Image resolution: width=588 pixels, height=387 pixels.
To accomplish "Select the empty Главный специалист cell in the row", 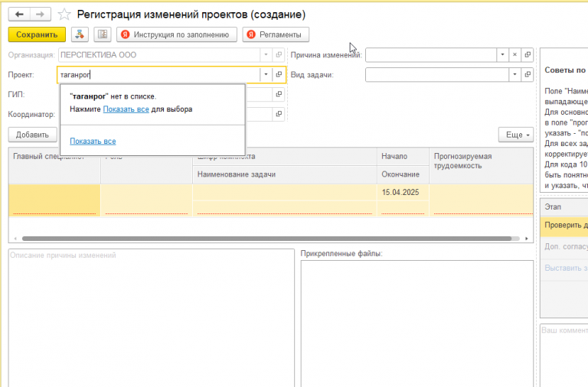I will [54, 200].
